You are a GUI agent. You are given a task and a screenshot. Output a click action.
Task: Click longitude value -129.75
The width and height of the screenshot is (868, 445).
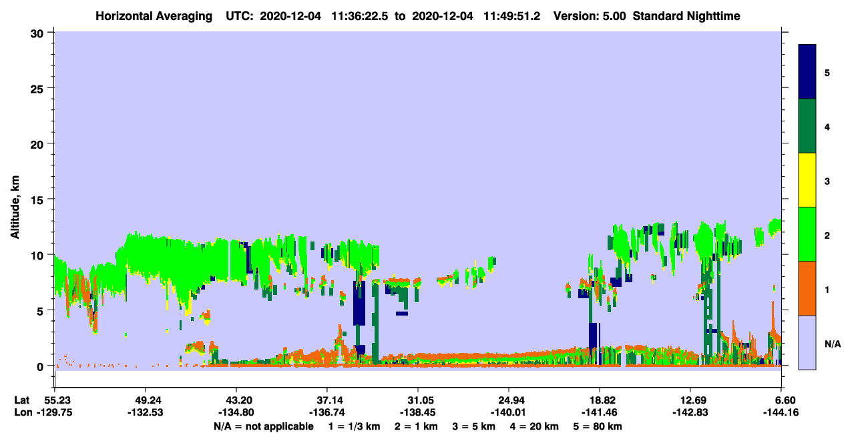54,412
